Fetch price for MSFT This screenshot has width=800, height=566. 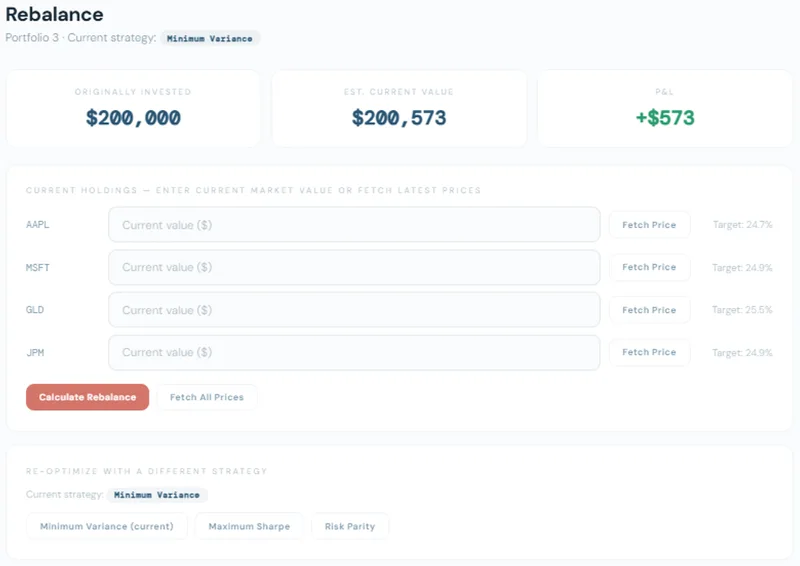point(649,267)
